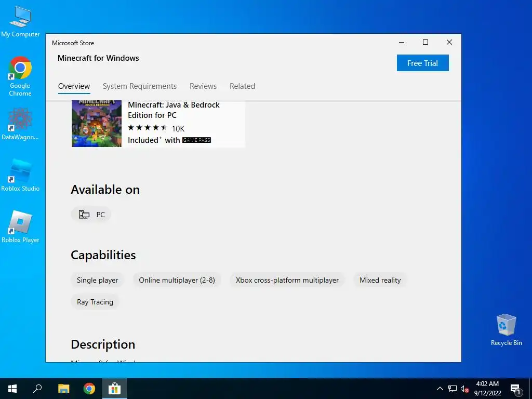Screen dimensions: 532x399
Task: Click the Microsoft Store window title
Action: click(x=73, y=43)
